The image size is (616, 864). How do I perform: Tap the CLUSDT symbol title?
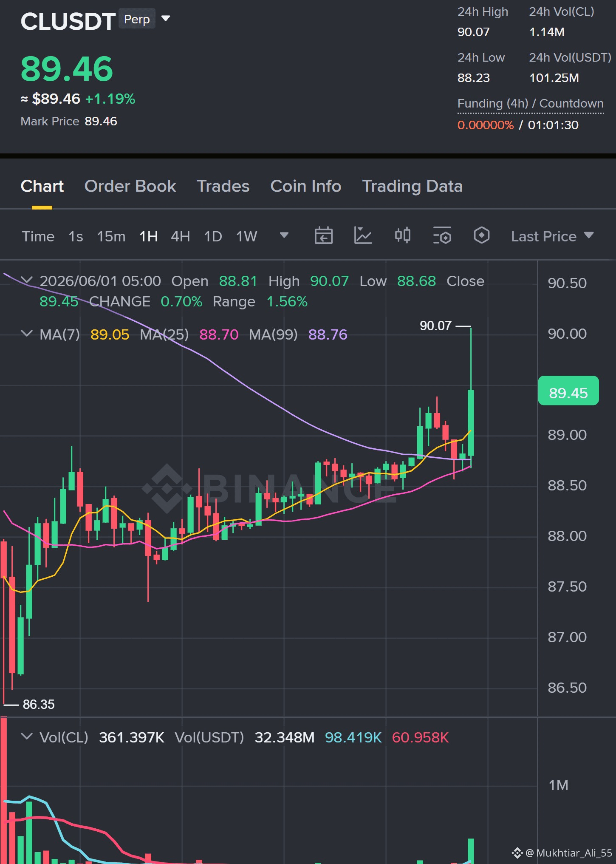tap(68, 21)
